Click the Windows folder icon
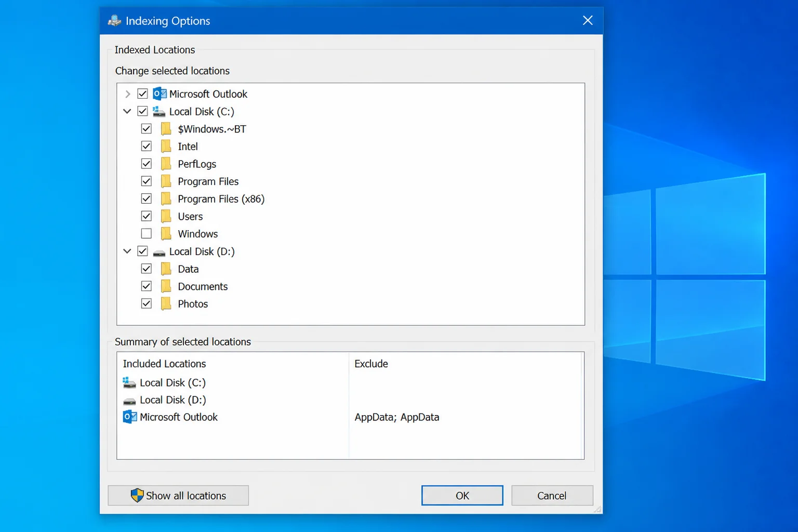Viewport: 798px width, 532px height. tap(166, 234)
